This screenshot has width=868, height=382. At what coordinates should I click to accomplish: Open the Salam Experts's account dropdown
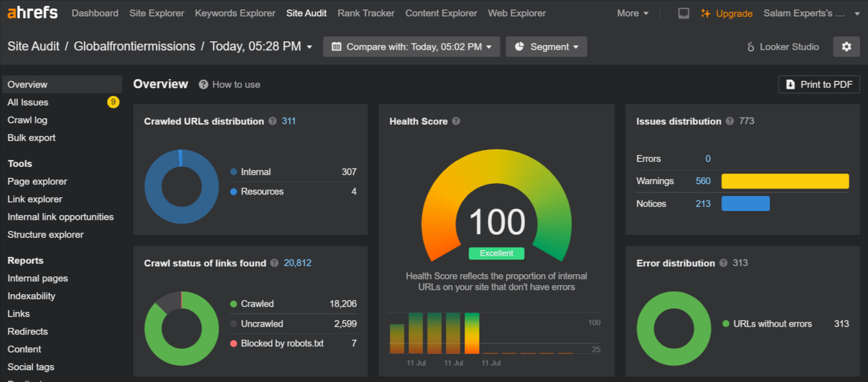pos(812,13)
